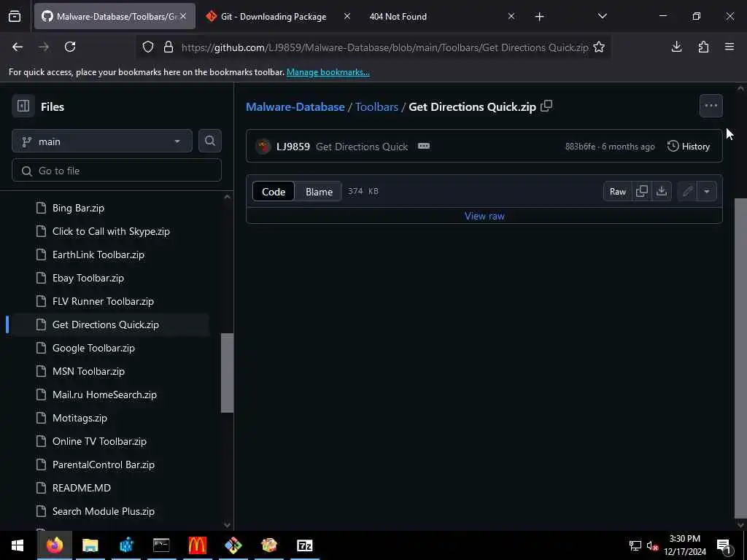Open command prompt taskbar icon
Screen dimensions: 747x560
point(161,545)
